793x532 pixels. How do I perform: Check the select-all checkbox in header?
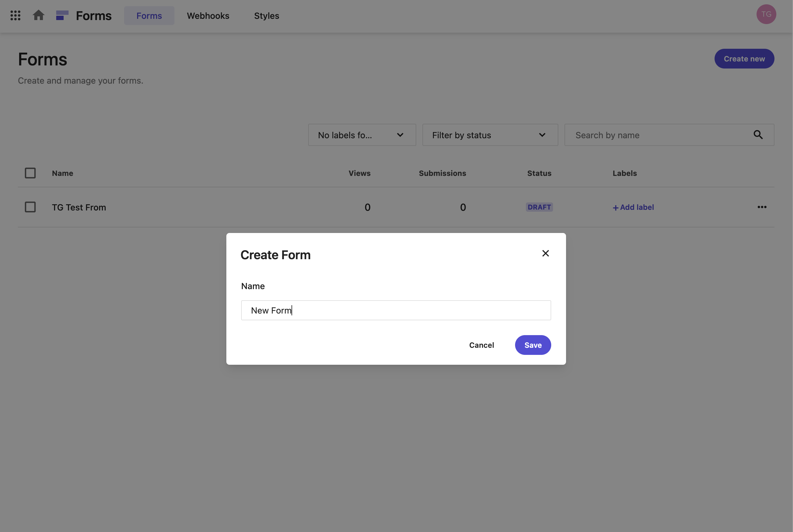click(30, 173)
